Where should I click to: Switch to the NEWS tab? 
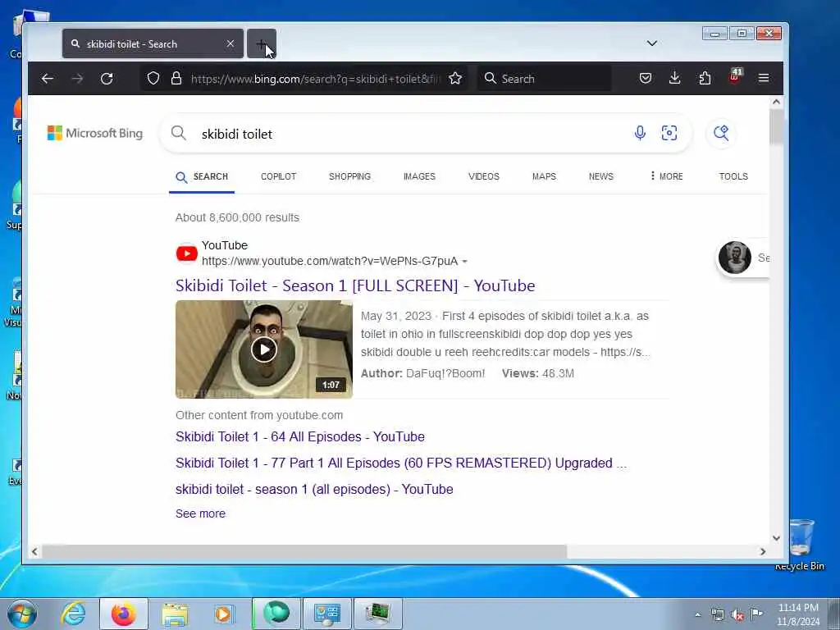pos(601,176)
